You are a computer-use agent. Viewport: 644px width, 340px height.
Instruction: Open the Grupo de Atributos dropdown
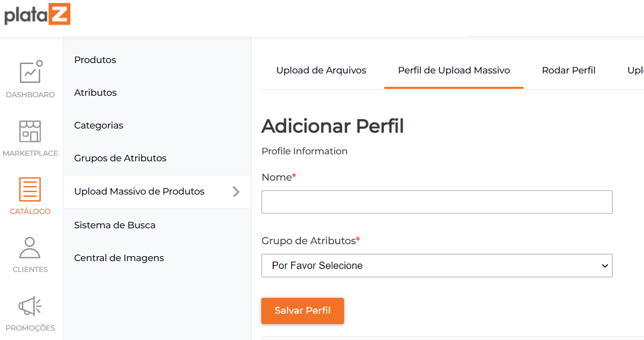[x=437, y=266]
